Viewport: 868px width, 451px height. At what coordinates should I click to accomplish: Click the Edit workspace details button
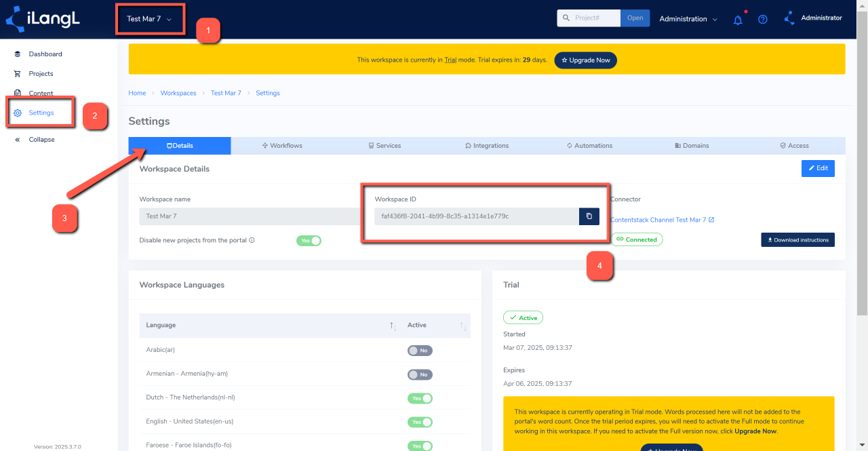tap(818, 168)
